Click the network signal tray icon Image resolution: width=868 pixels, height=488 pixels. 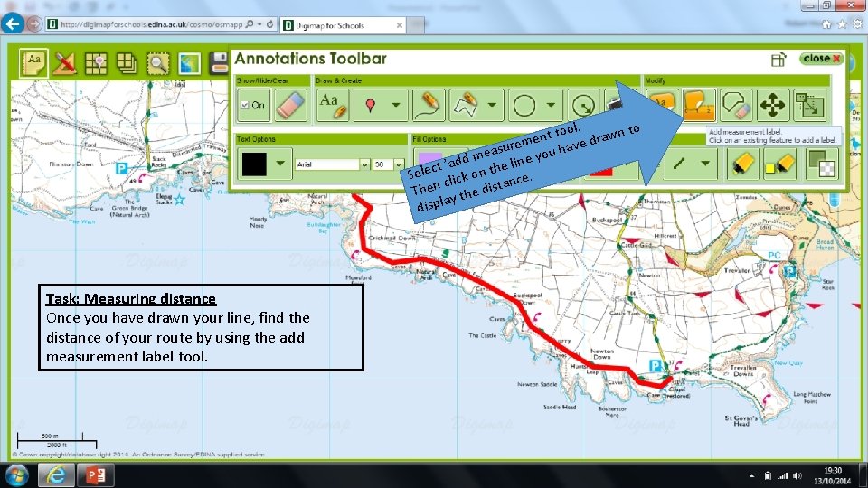783,476
